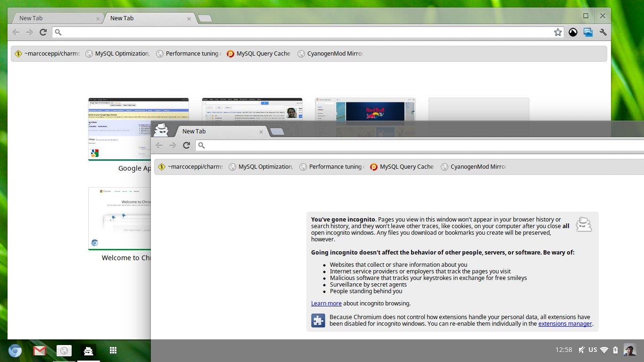Go back in the incognito window

pos(159,145)
